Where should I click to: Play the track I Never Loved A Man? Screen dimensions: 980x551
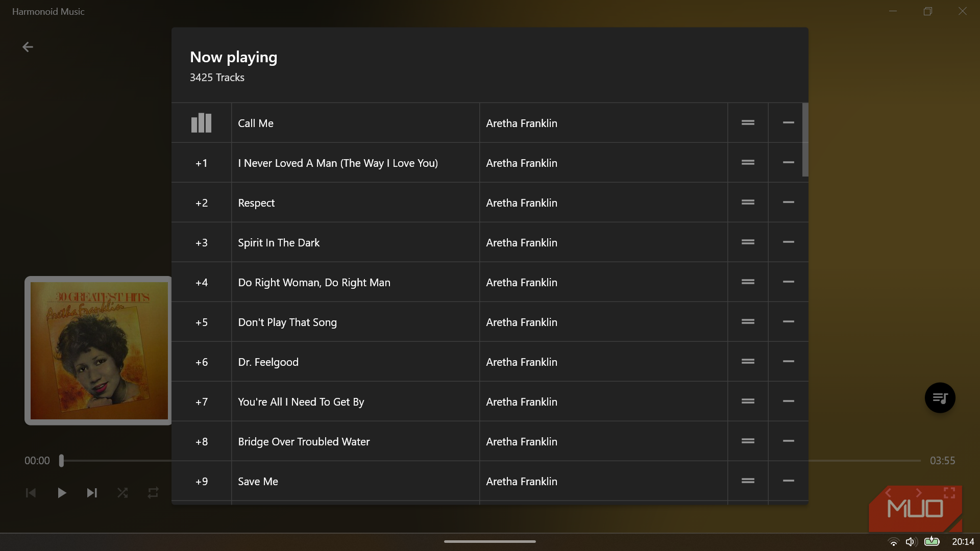tap(338, 163)
